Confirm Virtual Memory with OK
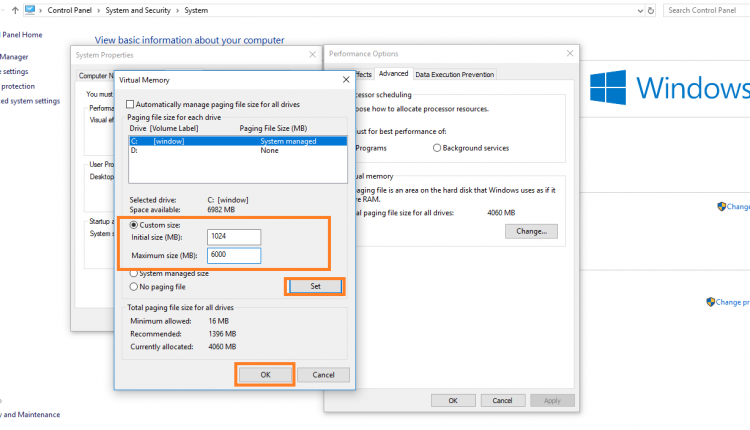Image resolution: width=750 pixels, height=430 pixels. pos(265,375)
